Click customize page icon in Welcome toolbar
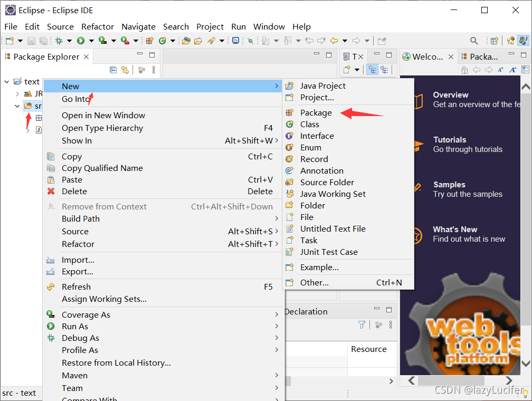The width and height of the screenshot is (532, 401). pyautogui.click(x=525, y=70)
